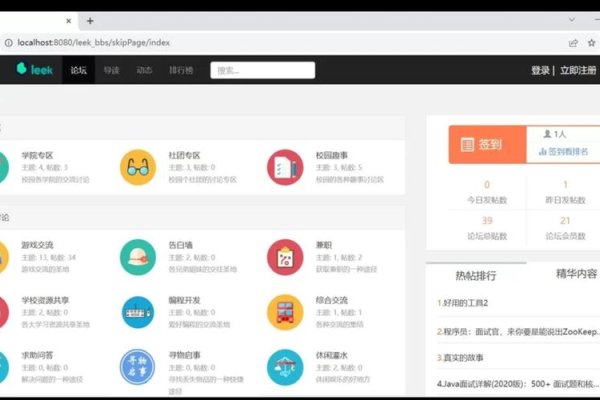This screenshot has width=600, height=400.
Task: Switch to the 热帖排行 tab
Action: click(476, 275)
